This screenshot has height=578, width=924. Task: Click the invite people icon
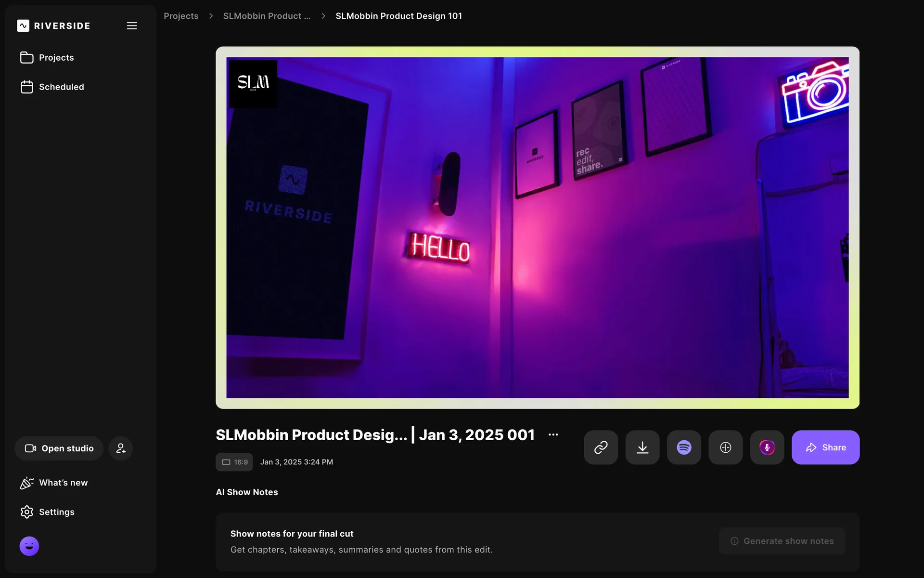point(121,448)
